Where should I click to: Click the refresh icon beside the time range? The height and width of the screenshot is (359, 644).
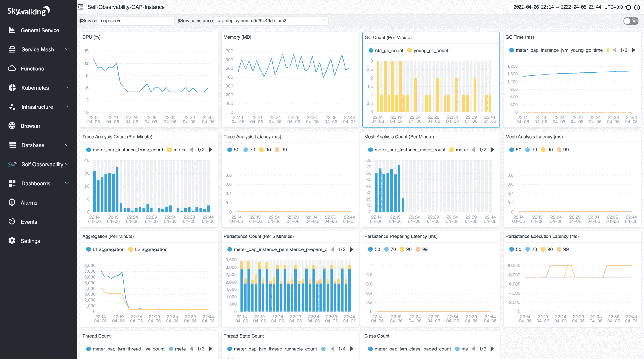pos(628,7)
